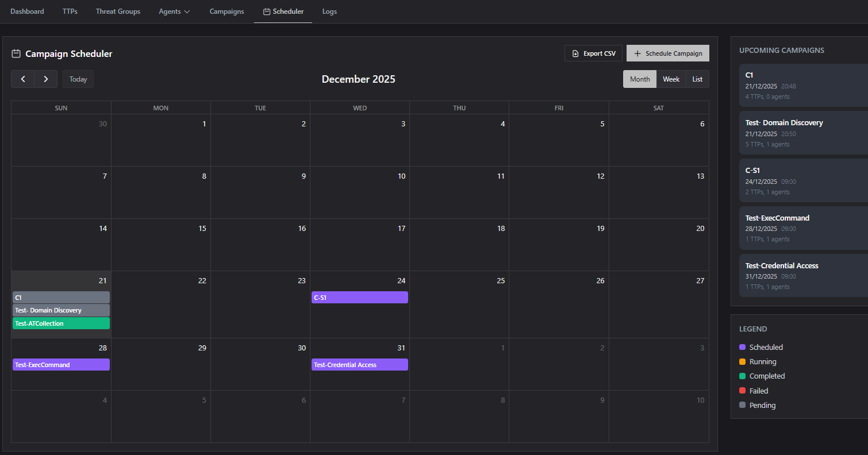Image resolution: width=868 pixels, height=455 pixels.
Task: Click the Scheduled purple legend dot
Action: [x=743, y=347]
